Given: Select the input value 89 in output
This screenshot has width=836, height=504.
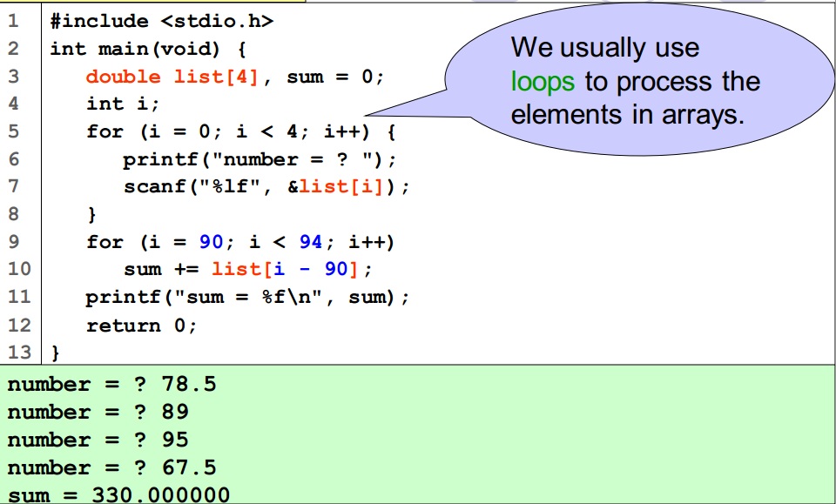Looking at the screenshot, I should coord(174,412).
